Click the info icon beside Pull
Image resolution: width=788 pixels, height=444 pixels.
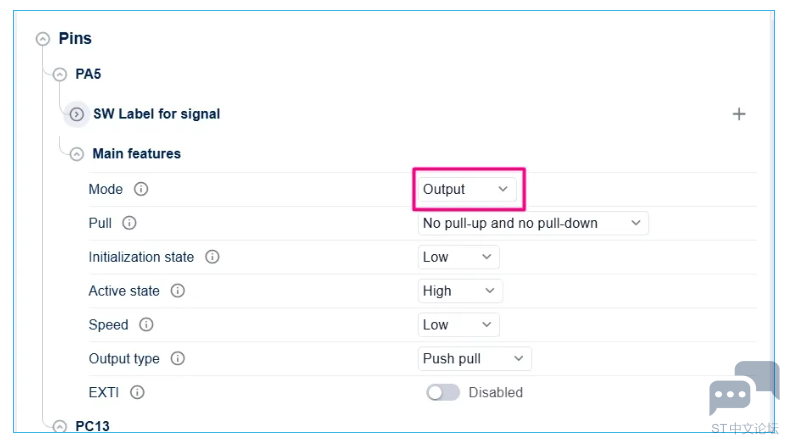(129, 223)
